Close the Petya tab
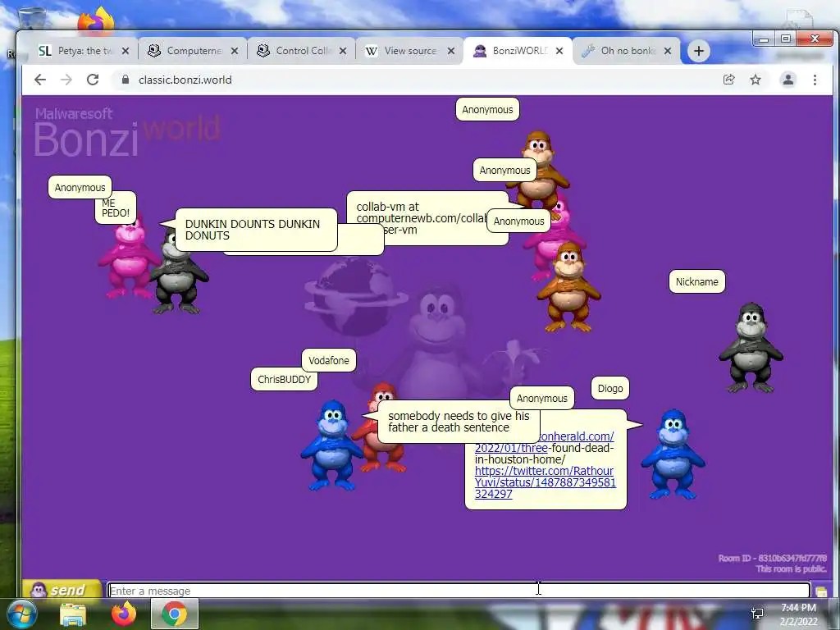The width and height of the screenshot is (840, 630). point(125,51)
